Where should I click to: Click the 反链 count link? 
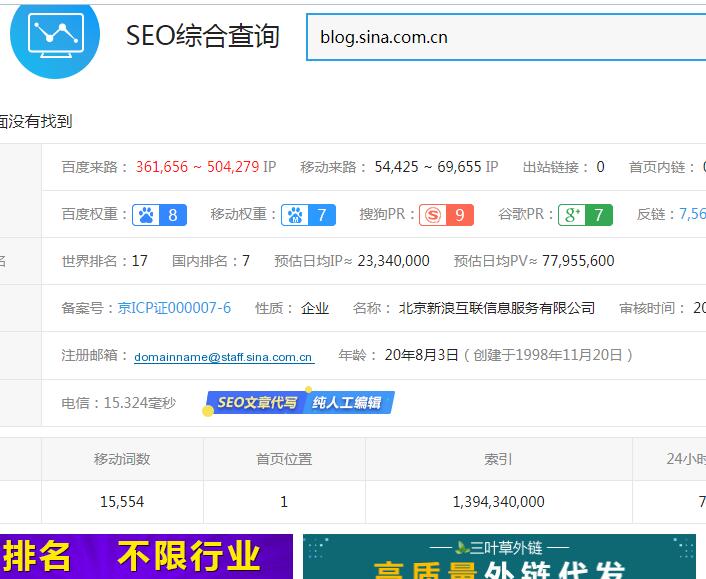[x=692, y=214]
